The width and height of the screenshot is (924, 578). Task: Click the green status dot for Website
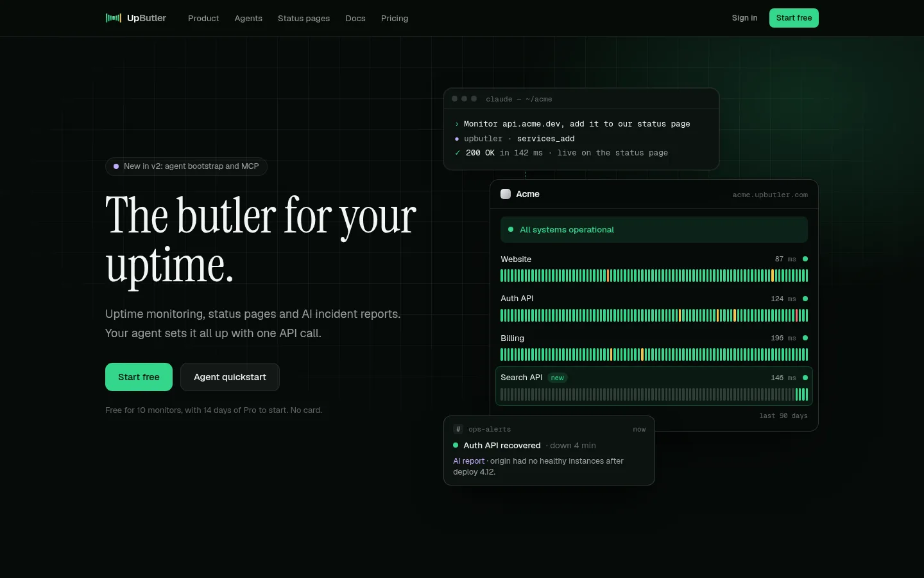click(x=805, y=259)
